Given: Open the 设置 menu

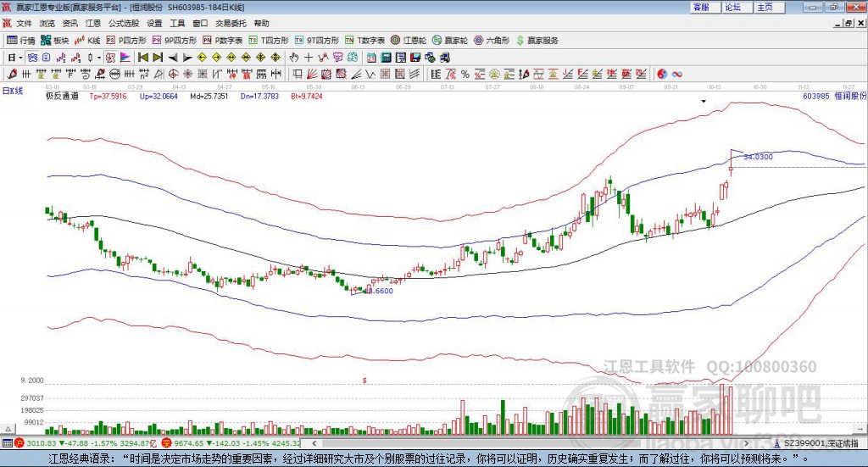Looking at the screenshot, I should [154, 23].
